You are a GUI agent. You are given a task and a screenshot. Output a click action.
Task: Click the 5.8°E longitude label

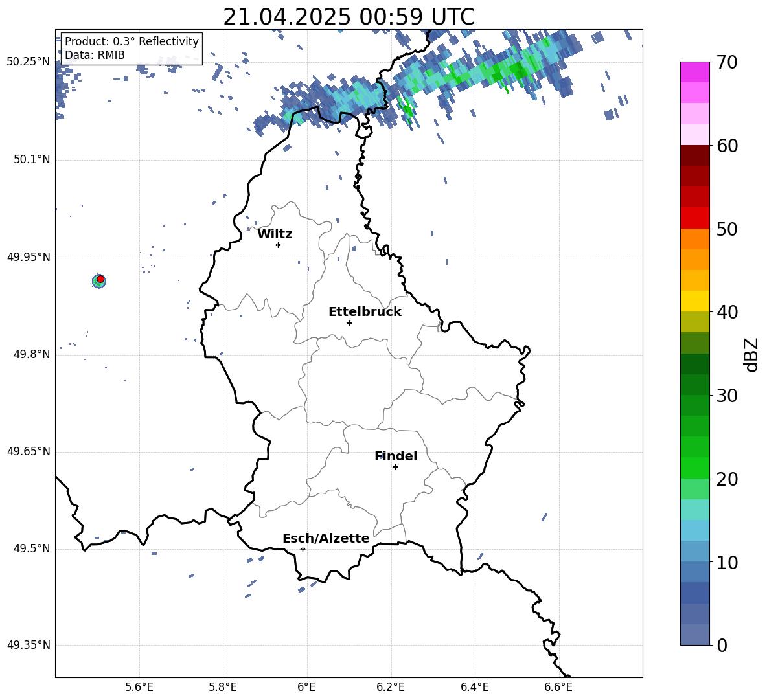[223, 687]
